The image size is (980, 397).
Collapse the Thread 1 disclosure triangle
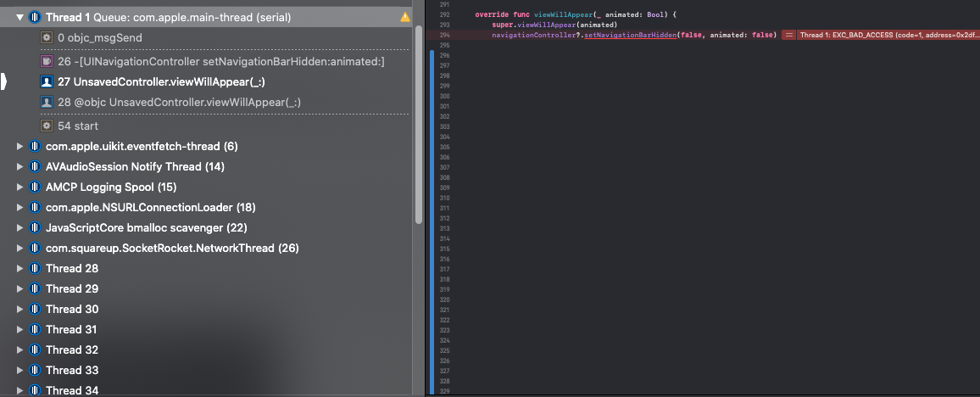pyautogui.click(x=19, y=17)
